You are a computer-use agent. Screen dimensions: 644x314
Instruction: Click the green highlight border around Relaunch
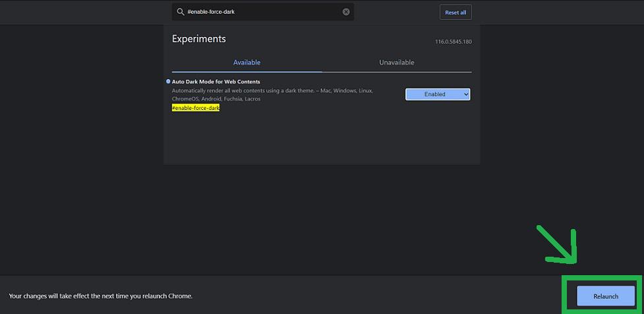point(564,295)
